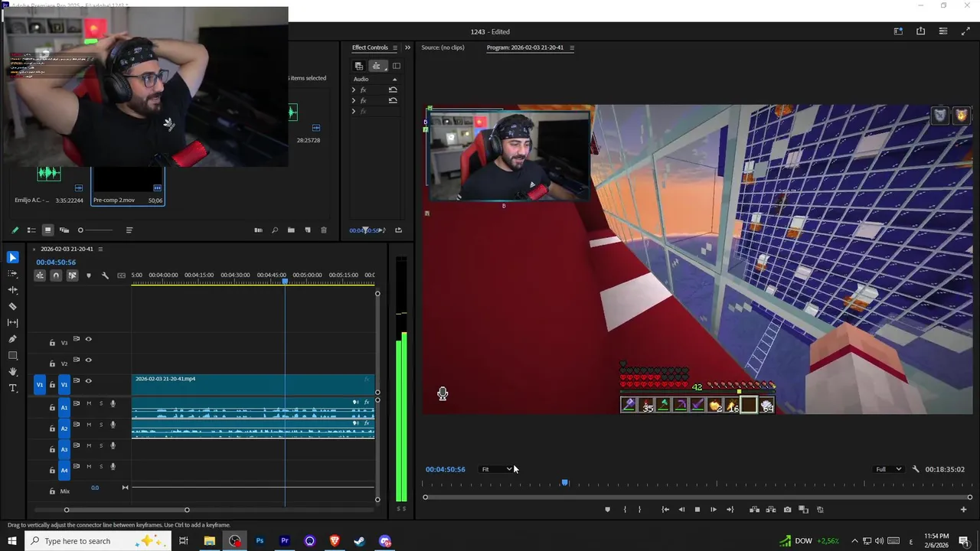
Task: Select the Type tool
Action: pyautogui.click(x=12, y=388)
